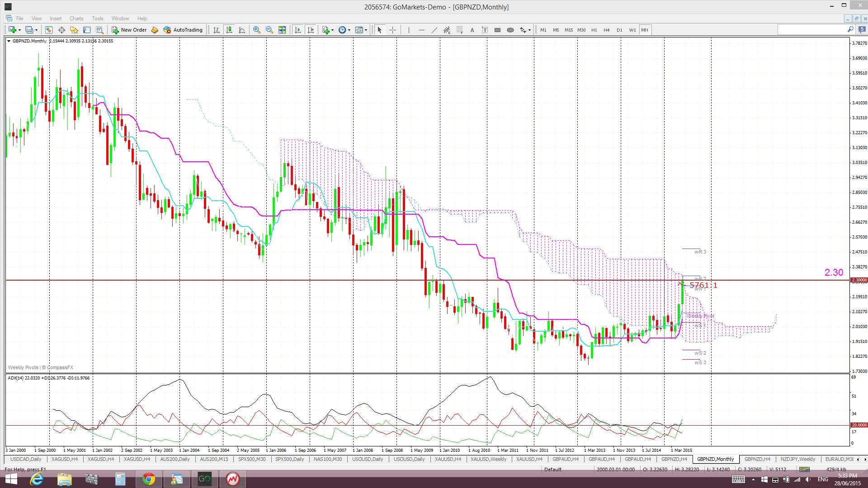Image resolution: width=868 pixels, height=488 pixels.
Task: Switch to the NZDJPY,Weekly chart tab
Action: coord(797,459)
